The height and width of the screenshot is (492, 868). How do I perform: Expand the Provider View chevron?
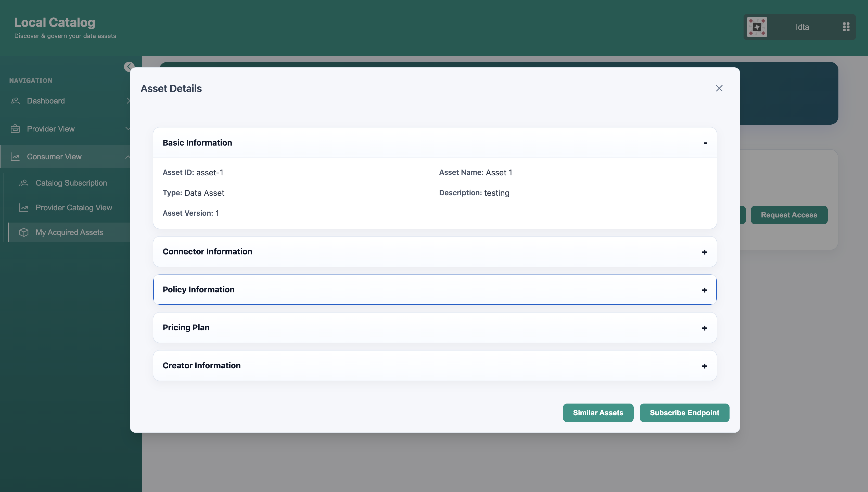(127, 129)
